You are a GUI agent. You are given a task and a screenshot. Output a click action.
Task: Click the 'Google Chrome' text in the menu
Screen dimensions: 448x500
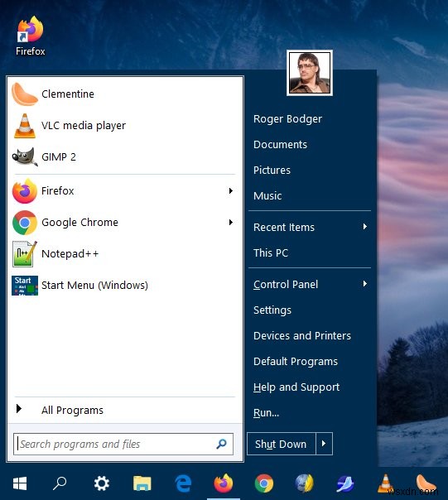pyautogui.click(x=79, y=222)
